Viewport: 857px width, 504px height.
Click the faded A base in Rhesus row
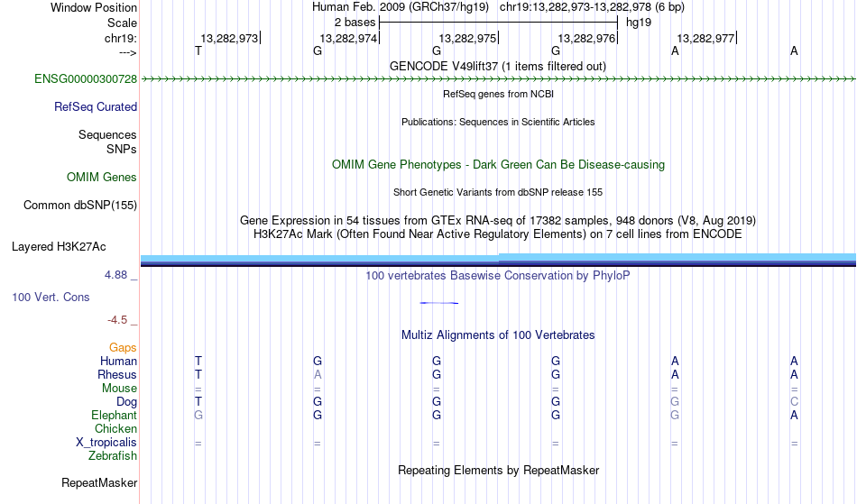(318, 375)
